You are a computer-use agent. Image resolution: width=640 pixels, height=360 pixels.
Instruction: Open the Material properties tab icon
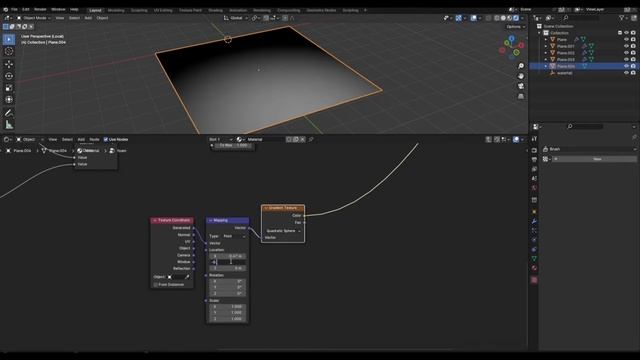534,268
